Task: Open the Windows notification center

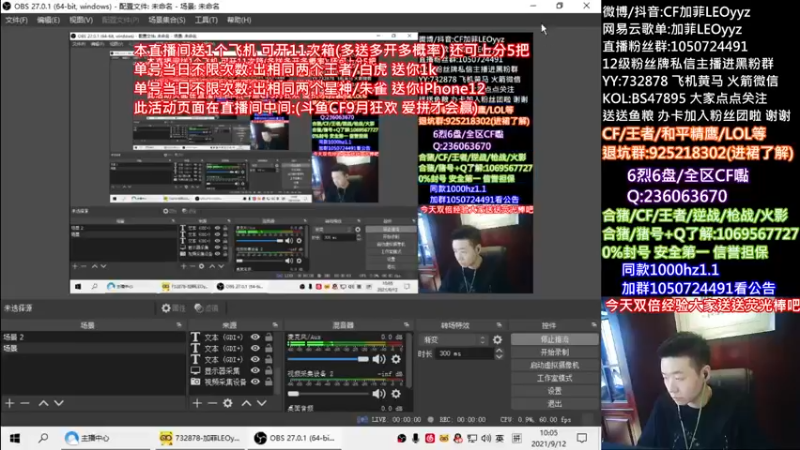Action: click(x=582, y=438)
